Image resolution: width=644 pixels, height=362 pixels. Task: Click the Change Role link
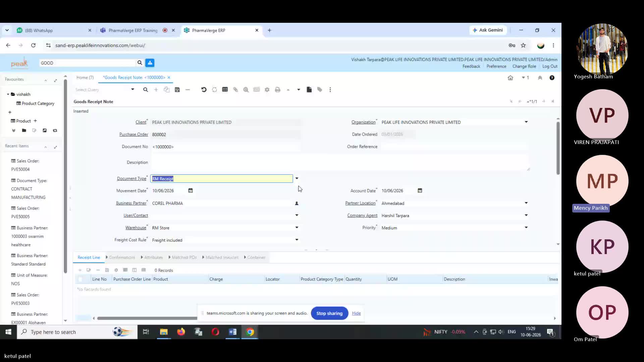pos(524,66)
